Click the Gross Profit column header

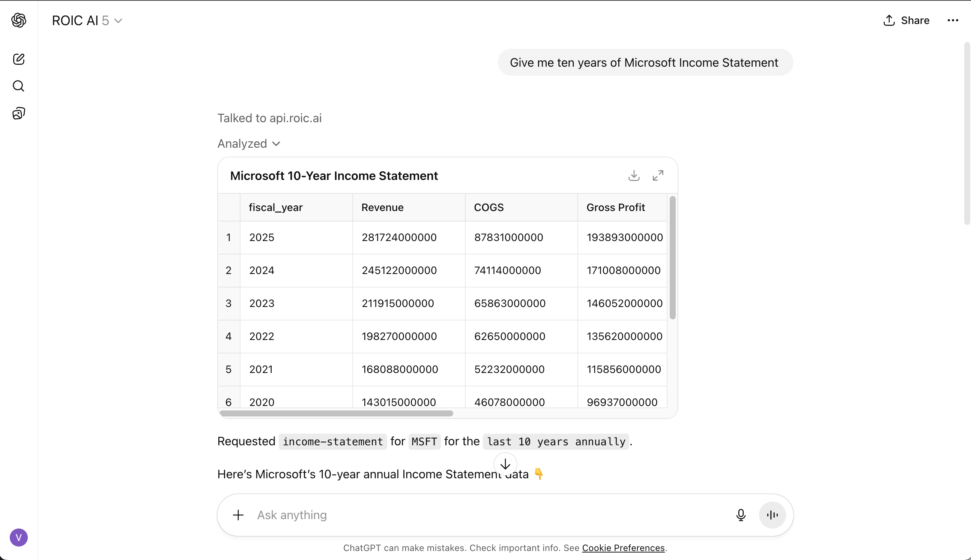615,207
